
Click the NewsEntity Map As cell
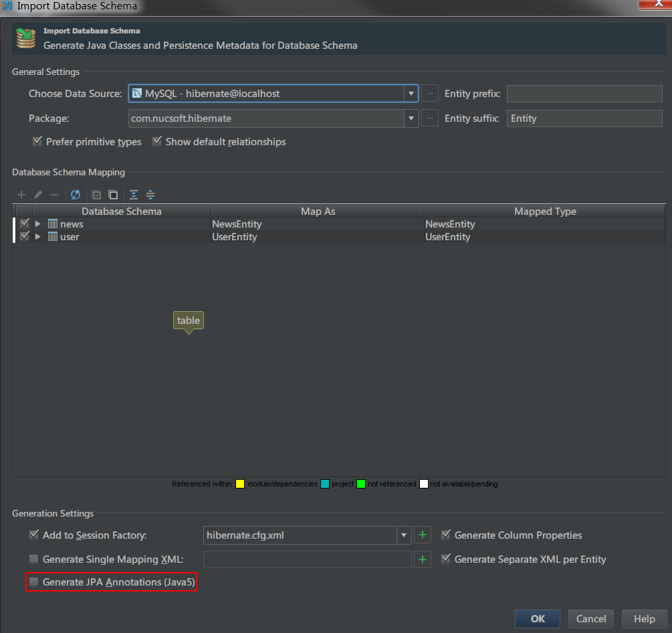tap(318, 224)
